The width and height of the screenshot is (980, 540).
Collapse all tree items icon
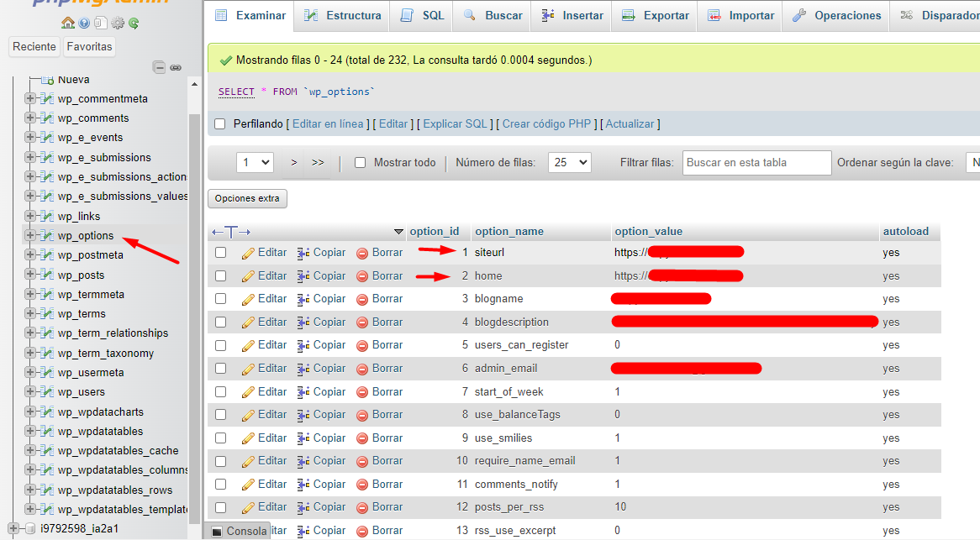click(x=160, y=67)
